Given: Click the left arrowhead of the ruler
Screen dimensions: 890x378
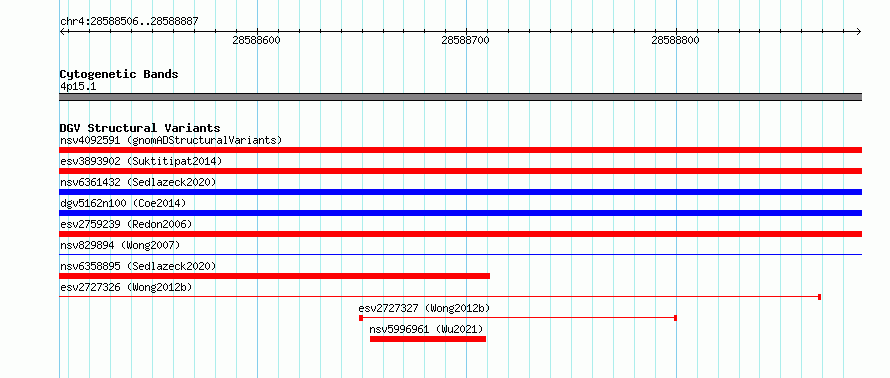Looking at the screenshot, I should (x=62, y=32).
